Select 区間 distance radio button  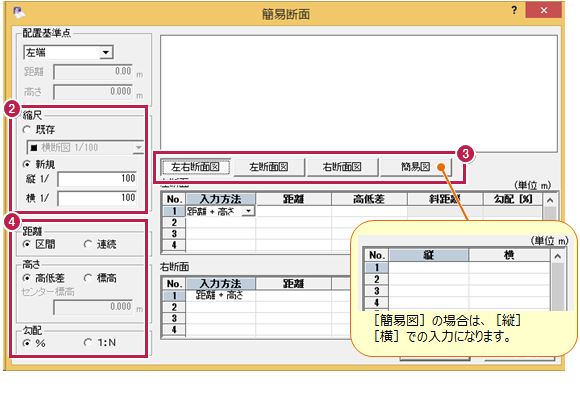pos(27,244)
